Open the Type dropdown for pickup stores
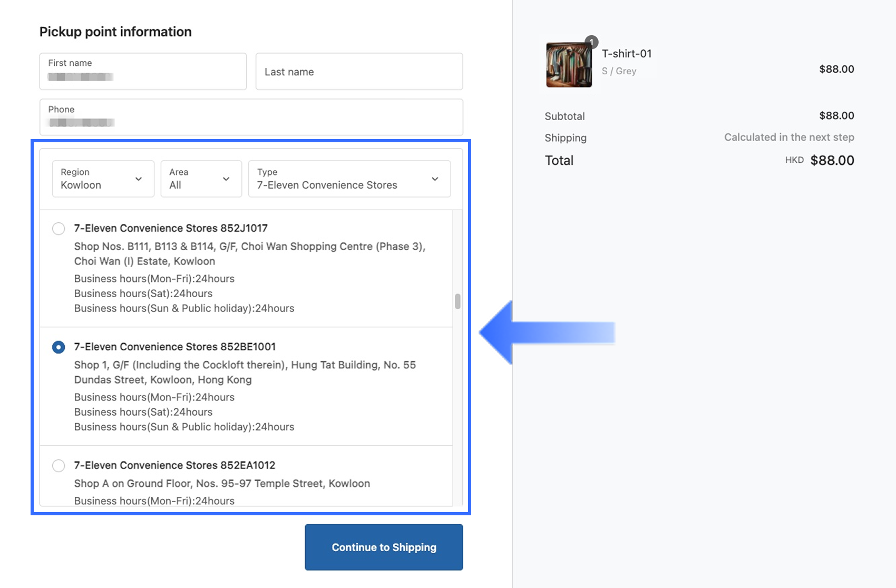 click(x=349, y=179)
